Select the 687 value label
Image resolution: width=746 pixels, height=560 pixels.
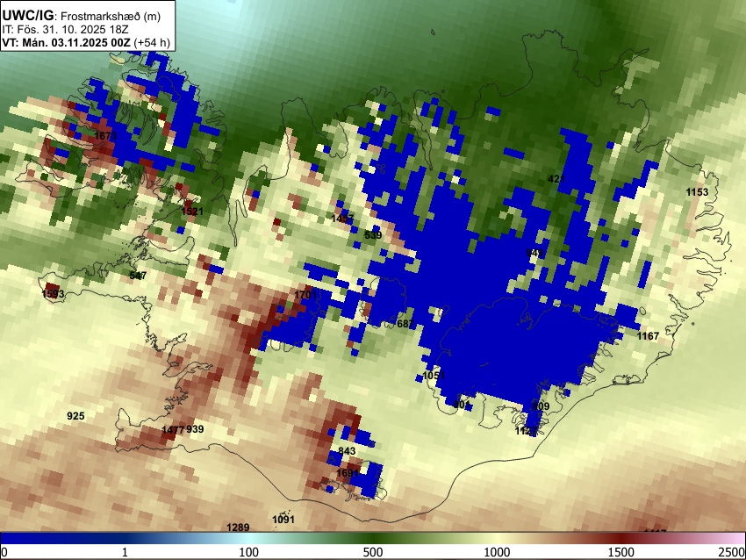(x=405, y=324)
